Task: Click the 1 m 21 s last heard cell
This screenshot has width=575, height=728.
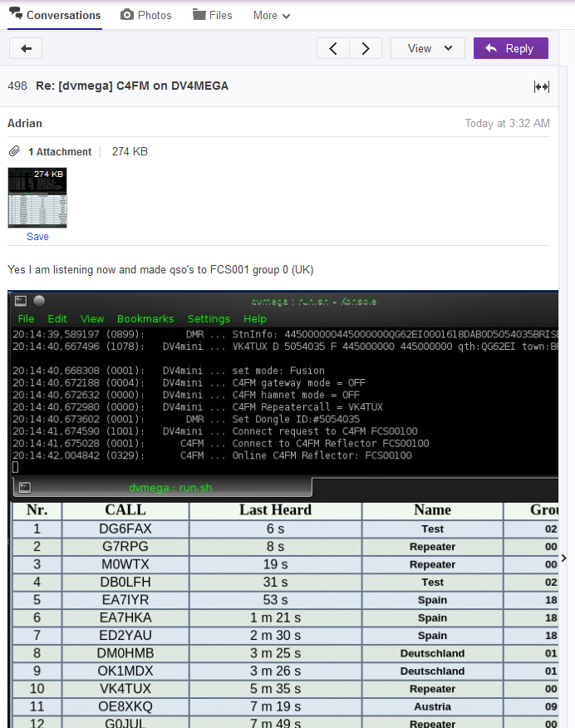Action: click(275, 617)
